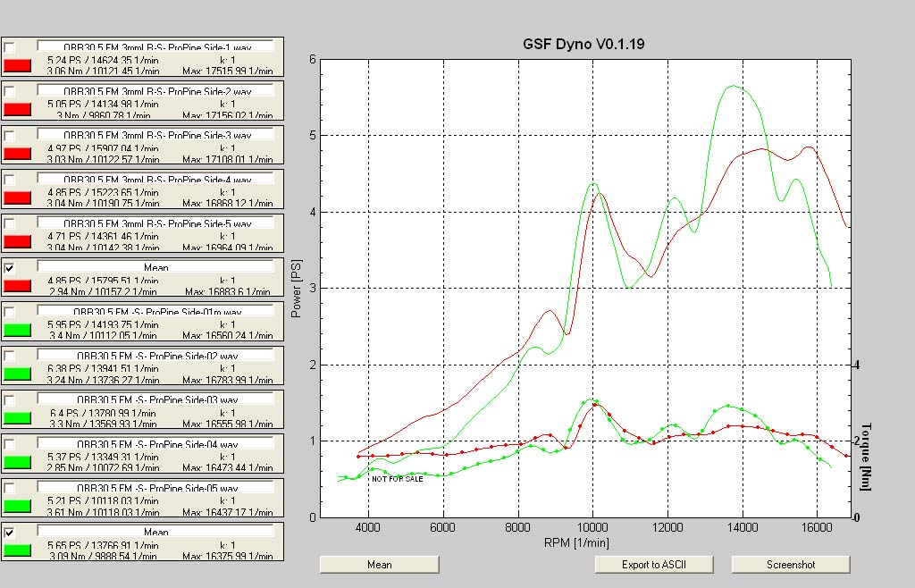Click the Export to ASCII button
915x588 pixels.
pos(653,565)
